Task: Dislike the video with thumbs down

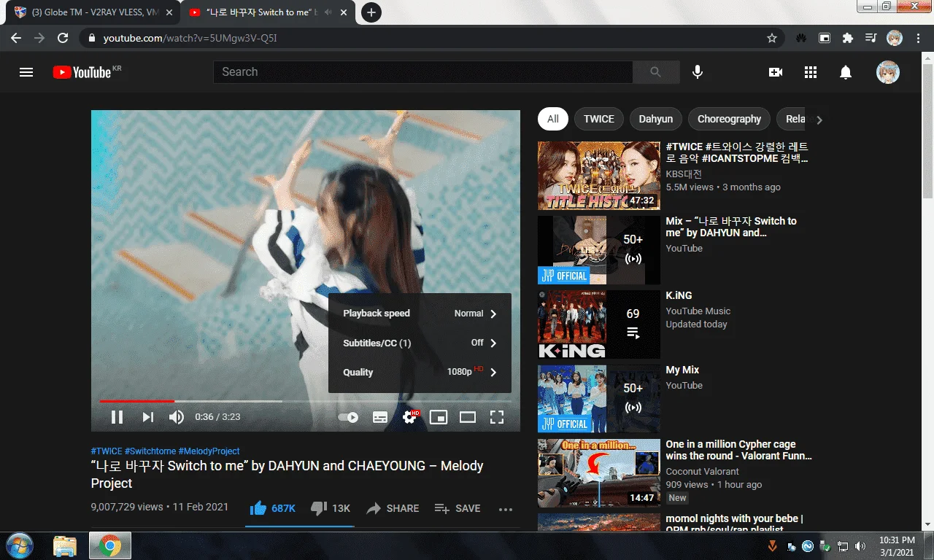Action: [x=331, y=508]
